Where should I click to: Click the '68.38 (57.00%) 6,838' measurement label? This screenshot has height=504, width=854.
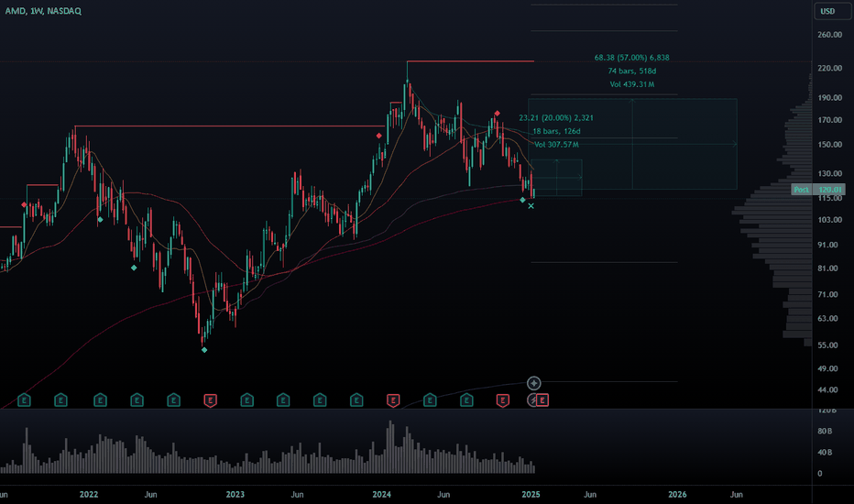point(631,57)
